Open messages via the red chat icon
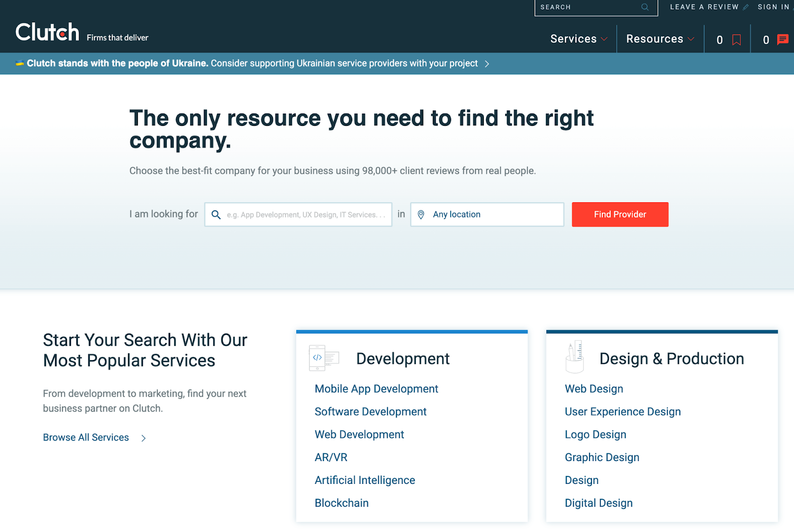 point(783,40)
